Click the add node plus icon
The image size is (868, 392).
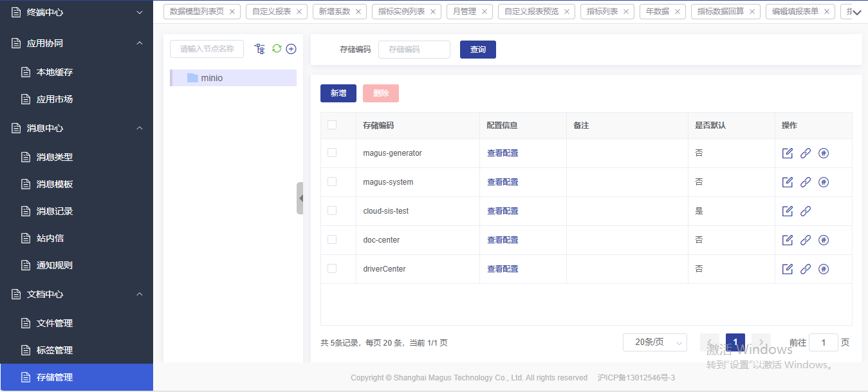[x=291, y=49]
